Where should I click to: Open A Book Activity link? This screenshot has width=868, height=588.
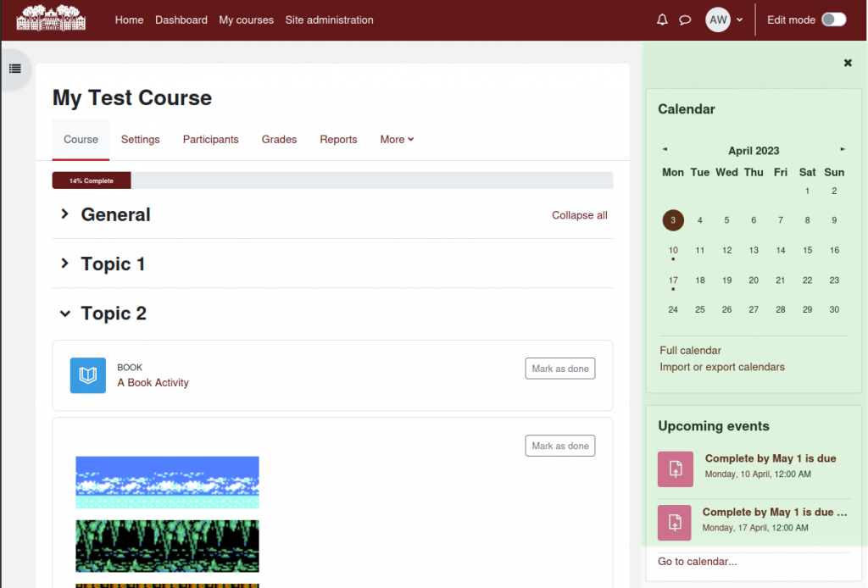153,383
